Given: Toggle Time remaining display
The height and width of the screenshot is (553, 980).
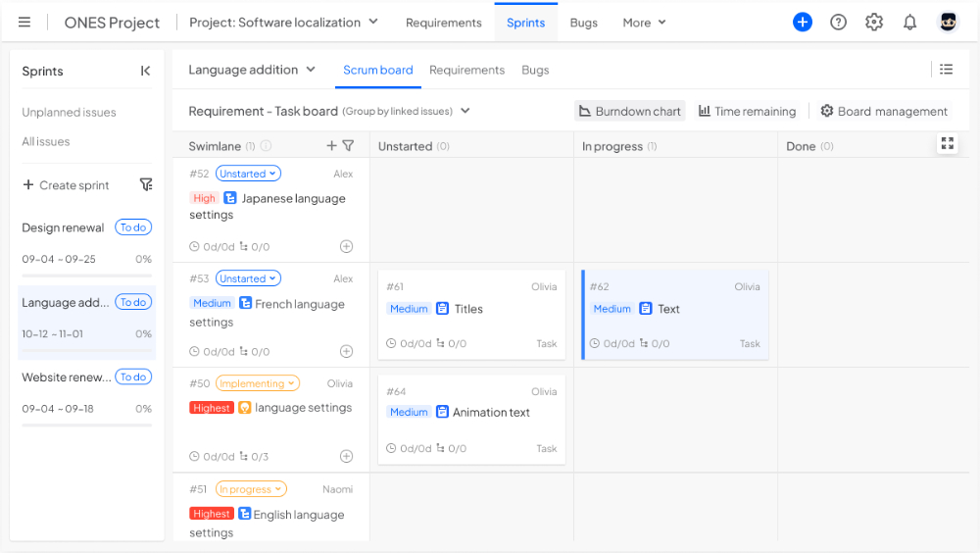Looking at the screenshot, I should coord(747,111).
